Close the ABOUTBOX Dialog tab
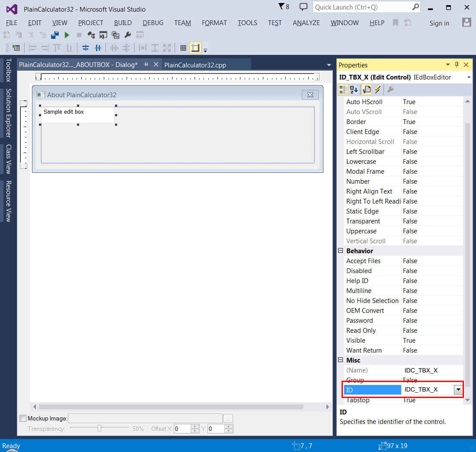476x452 pixels. pyautogui.click(x=156, y=64)
